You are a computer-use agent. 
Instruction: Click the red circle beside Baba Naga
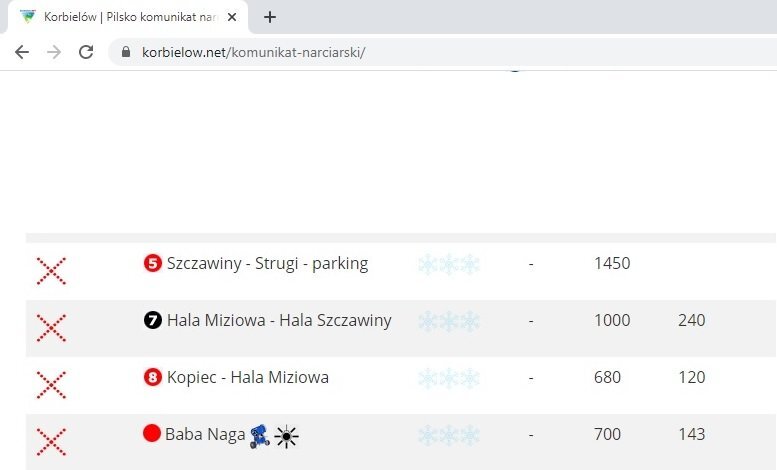[x=152, y=433]
